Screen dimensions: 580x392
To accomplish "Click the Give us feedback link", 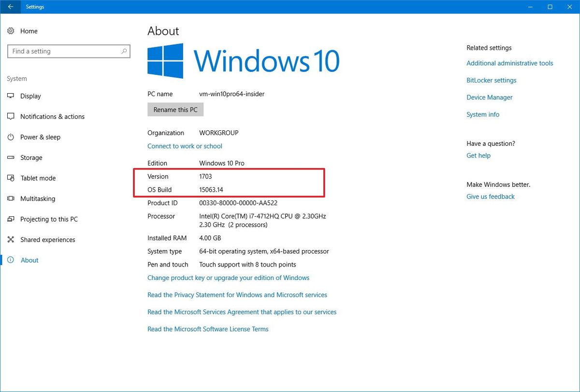I will 491,196.
